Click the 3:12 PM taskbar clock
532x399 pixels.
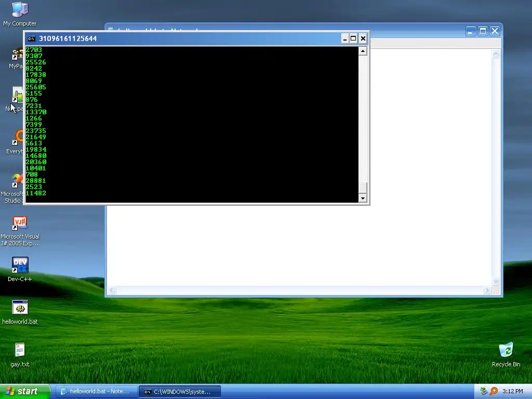click(512, 391)
